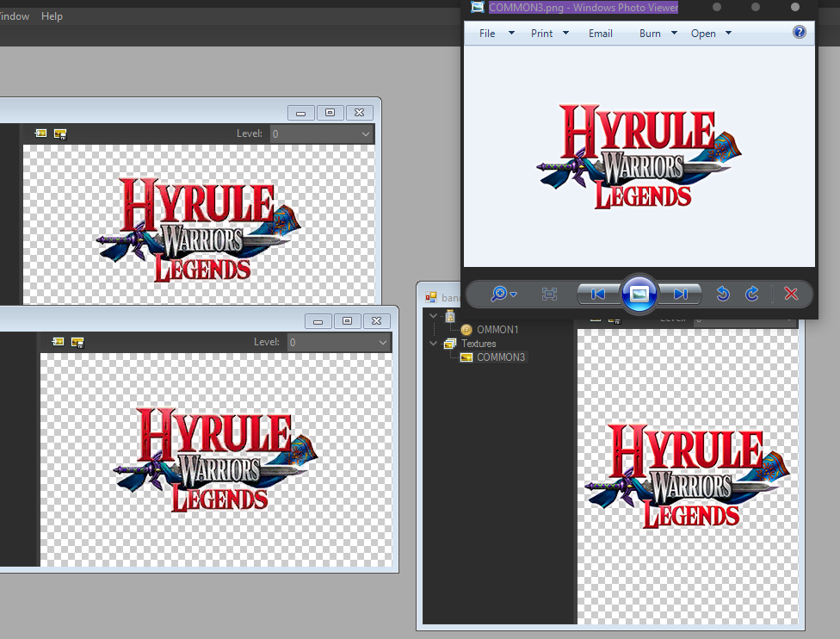Go to the next image in Photo Viewer

coord(681,294)
